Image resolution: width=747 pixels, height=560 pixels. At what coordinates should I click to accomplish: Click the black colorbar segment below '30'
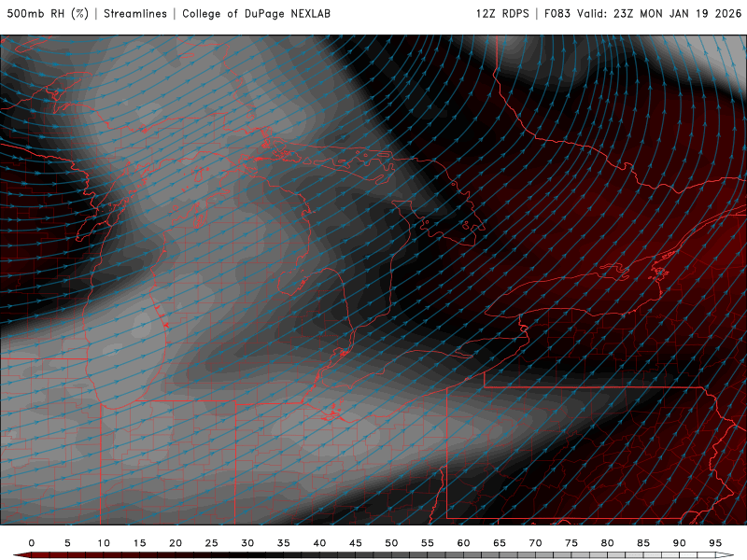(254, 555)
